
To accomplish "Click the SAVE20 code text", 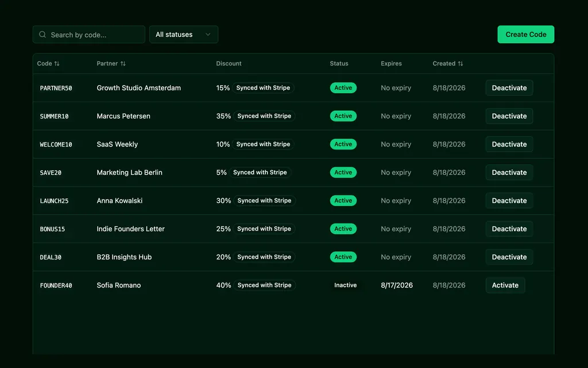I will pos(51,172).
